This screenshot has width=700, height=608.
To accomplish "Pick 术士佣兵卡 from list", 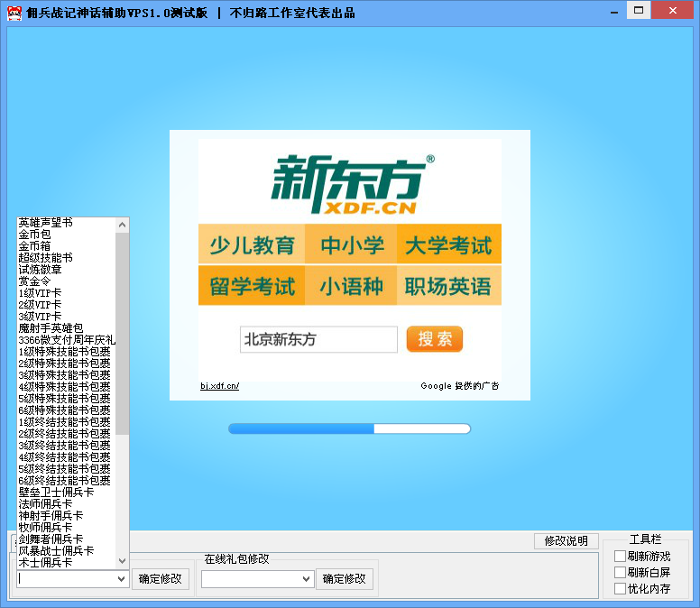I will (66, 563).
